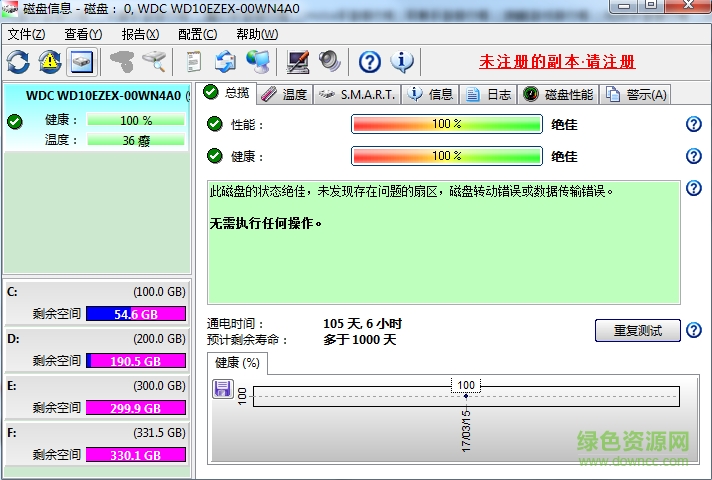The height and width of the screenshot is (480, 712).
Task: Select the disk view toolbar icon
Action: 81,62
